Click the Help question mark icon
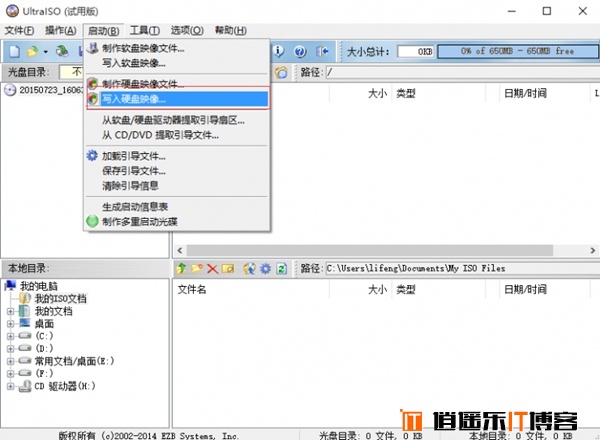The height and width of the screenshot is (440, 600). click(x=300, y=51)
